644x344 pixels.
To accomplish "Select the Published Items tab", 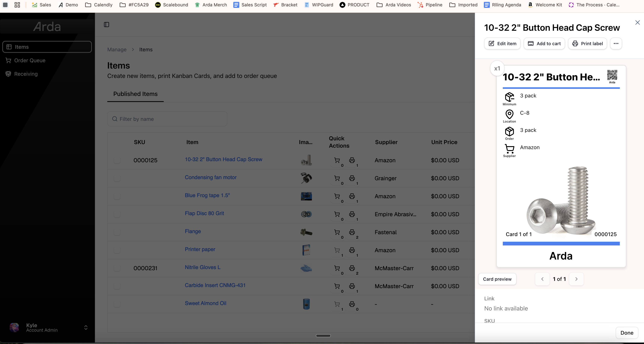I will [135, 94].
